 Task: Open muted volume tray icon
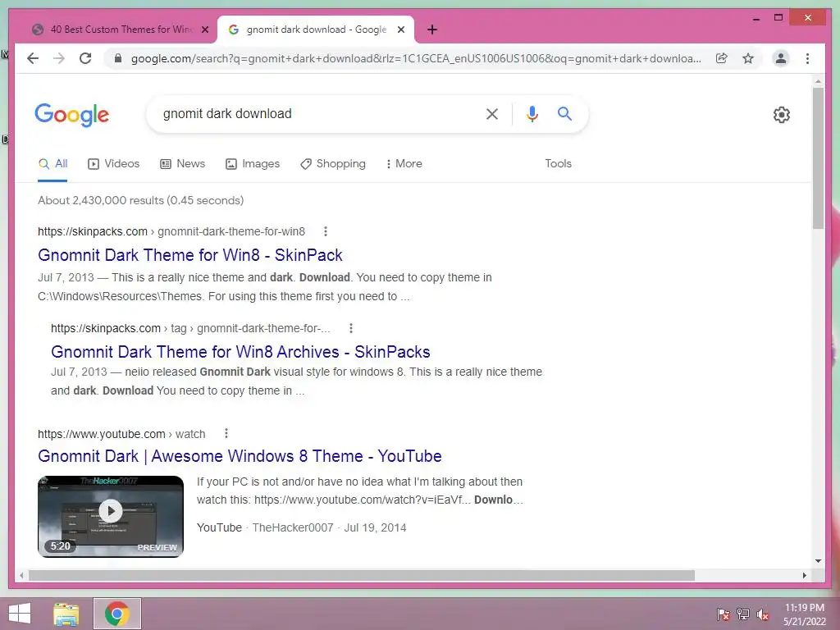[763, 614]
